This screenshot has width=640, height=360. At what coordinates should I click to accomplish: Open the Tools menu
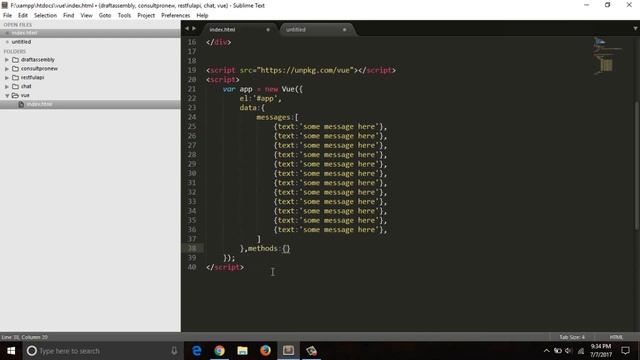124,16
